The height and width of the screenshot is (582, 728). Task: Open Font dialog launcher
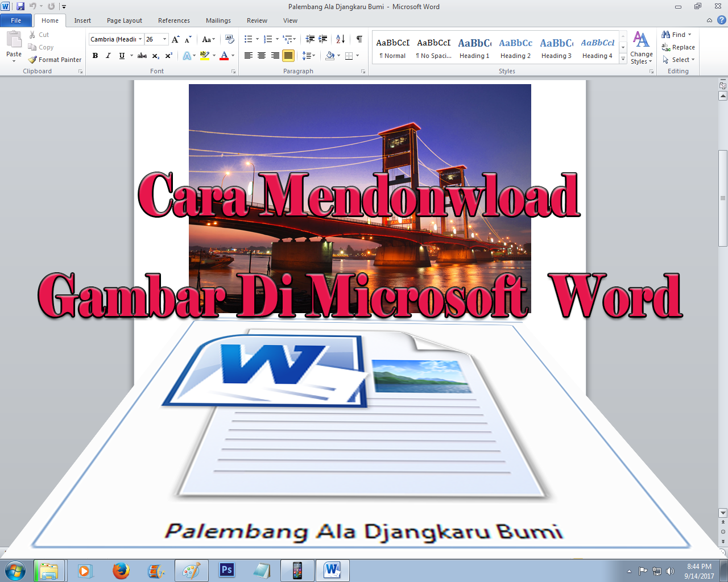click(x=233, y=72)
